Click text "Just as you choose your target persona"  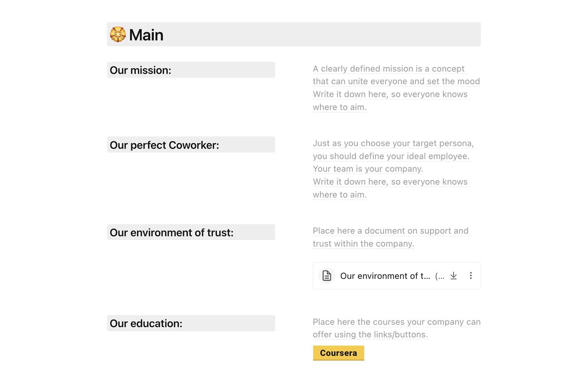pyautogui.click(x=393, y=143)
